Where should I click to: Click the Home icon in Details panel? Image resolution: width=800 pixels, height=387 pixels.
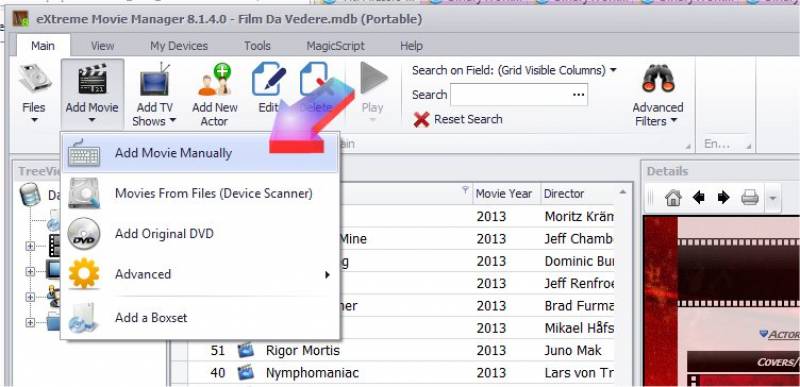[x=673, y=197]
